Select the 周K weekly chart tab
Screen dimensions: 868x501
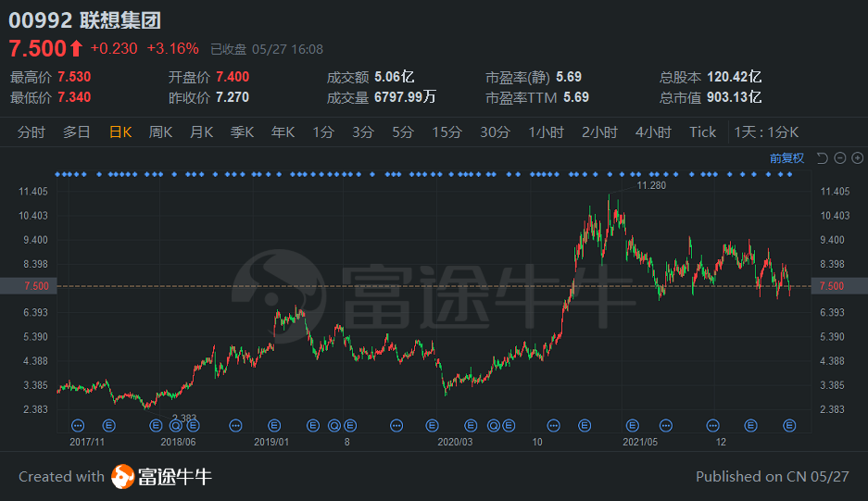pos(160,132)
